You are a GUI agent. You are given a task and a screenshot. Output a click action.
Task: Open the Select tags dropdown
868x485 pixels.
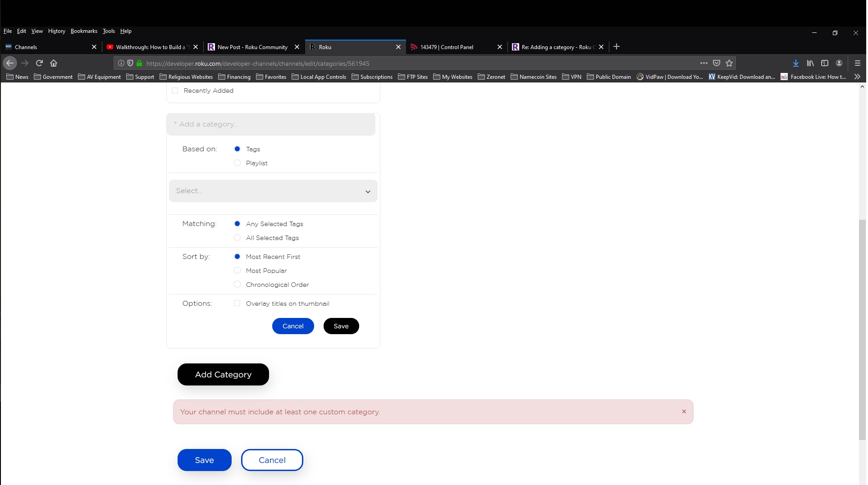[x=273, y=191]
